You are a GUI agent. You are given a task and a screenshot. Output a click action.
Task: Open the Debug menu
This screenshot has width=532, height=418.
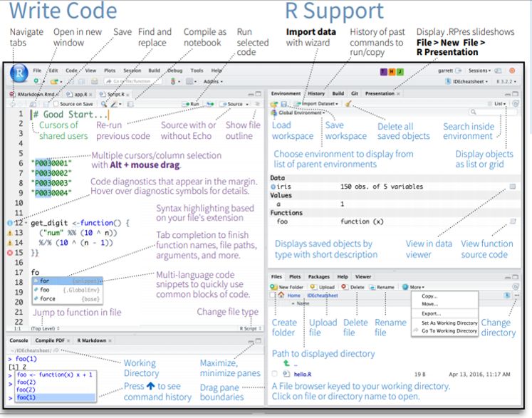(174, 70)
